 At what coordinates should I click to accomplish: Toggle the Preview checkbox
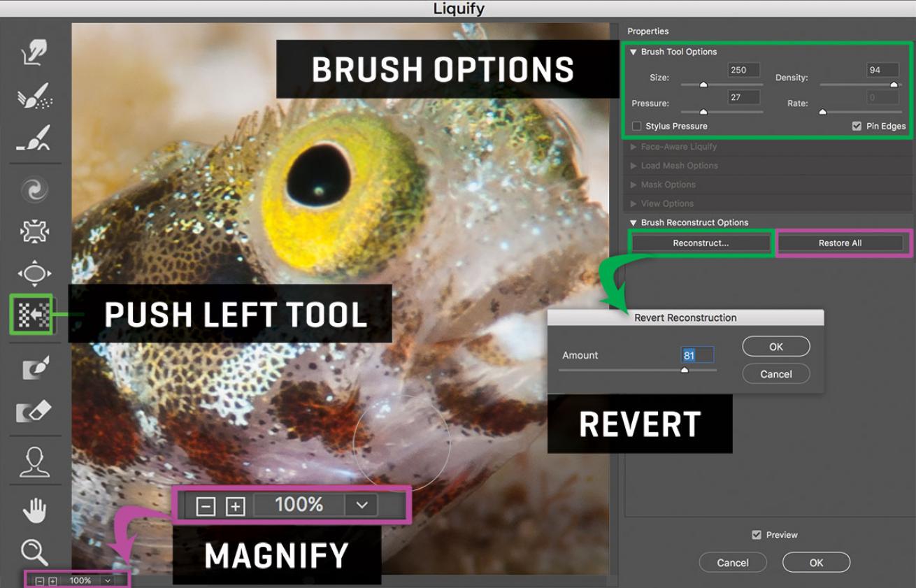point(756,535)
